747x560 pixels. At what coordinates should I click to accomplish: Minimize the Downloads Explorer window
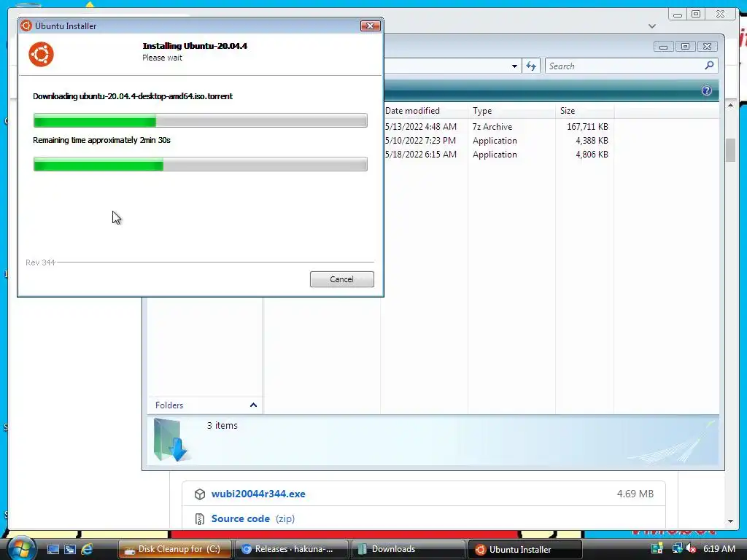pyautogui.click(x=663, y=46)
